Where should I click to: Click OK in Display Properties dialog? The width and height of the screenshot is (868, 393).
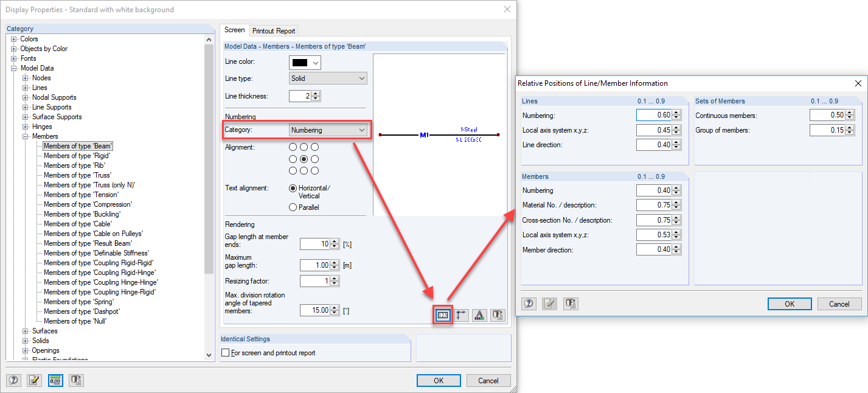click(x=439, y=380)
